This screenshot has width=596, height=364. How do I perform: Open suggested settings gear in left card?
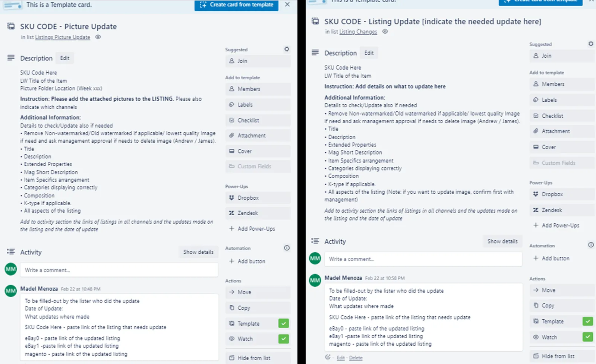287,49
